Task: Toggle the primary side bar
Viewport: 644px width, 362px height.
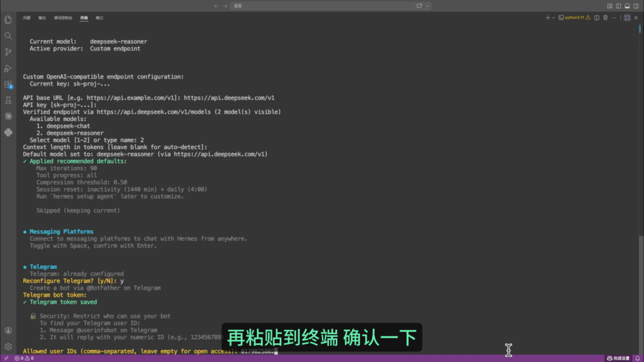Action: tap(619, 6)
